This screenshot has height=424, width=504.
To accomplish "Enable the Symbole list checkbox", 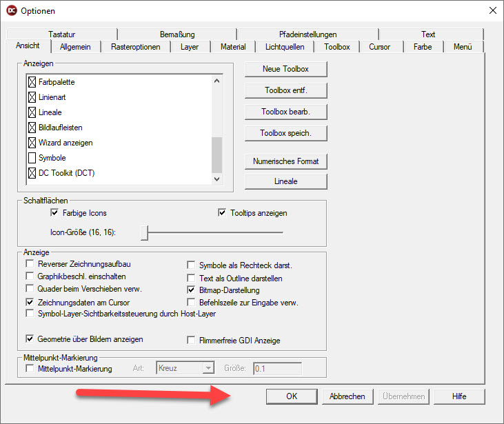I will coord(32,158).
